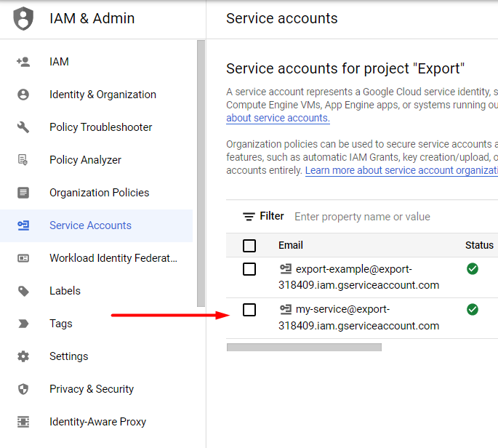Click the Tags chevron icon
Viewport: 498px width, 448px height.
23,324
